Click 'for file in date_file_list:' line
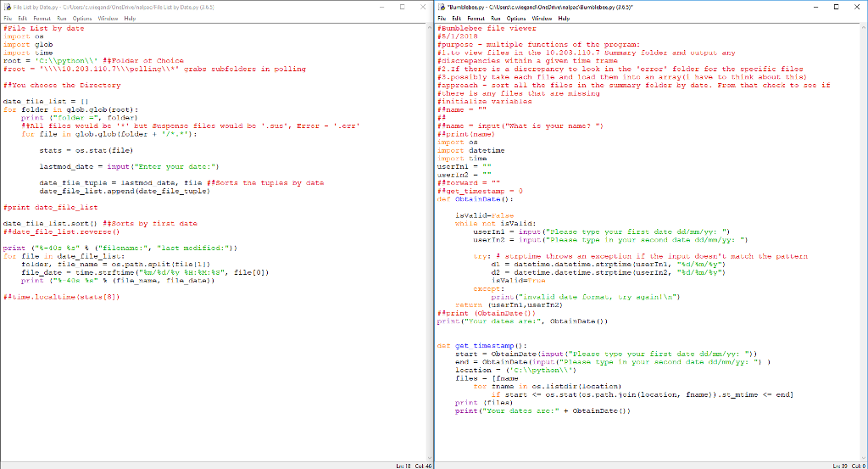The height and width of the screenshot is (469, 868). coord(64,256)
